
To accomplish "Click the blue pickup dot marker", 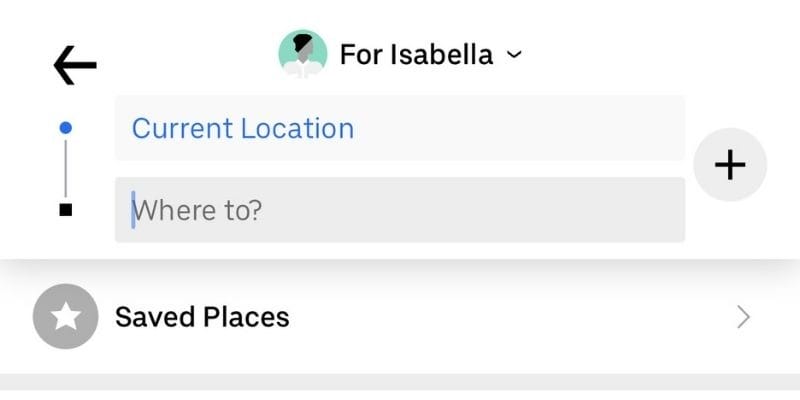I will pyautogui.click(x=66, y=128).
